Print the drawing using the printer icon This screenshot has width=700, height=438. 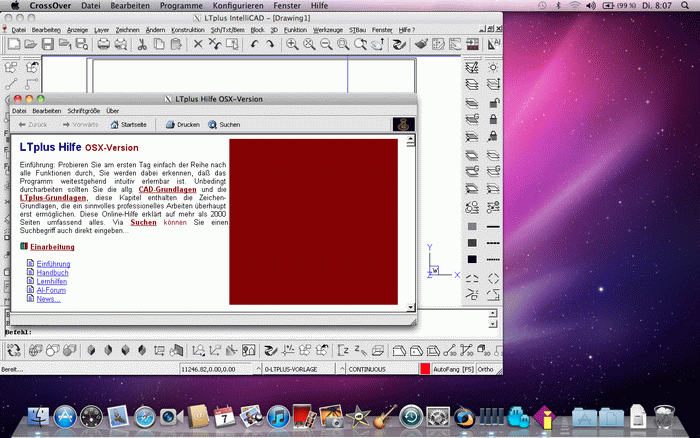tap(104, 44)
